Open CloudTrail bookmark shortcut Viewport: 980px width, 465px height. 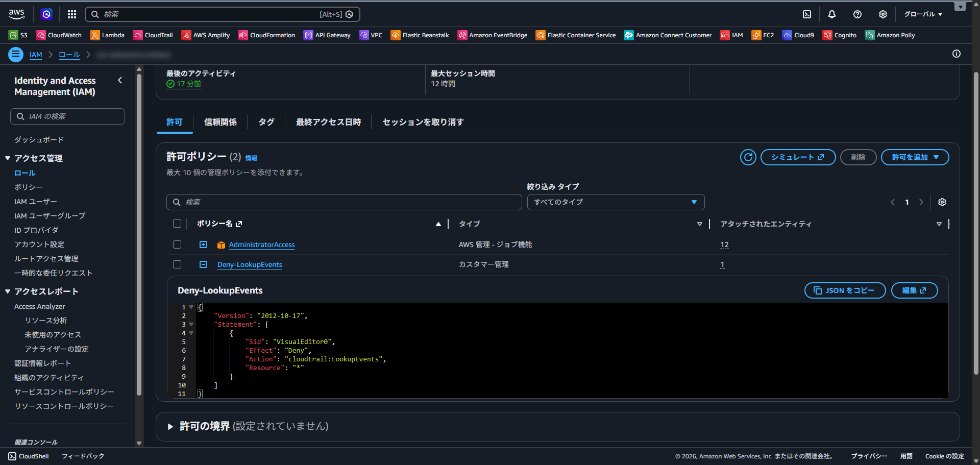[x=153, y=35]
